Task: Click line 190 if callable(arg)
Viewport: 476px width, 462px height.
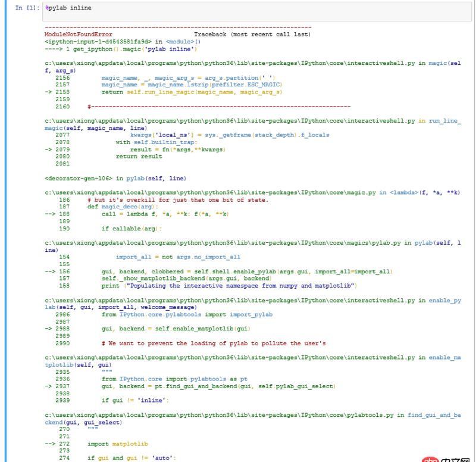Action: tap(131, 229)
